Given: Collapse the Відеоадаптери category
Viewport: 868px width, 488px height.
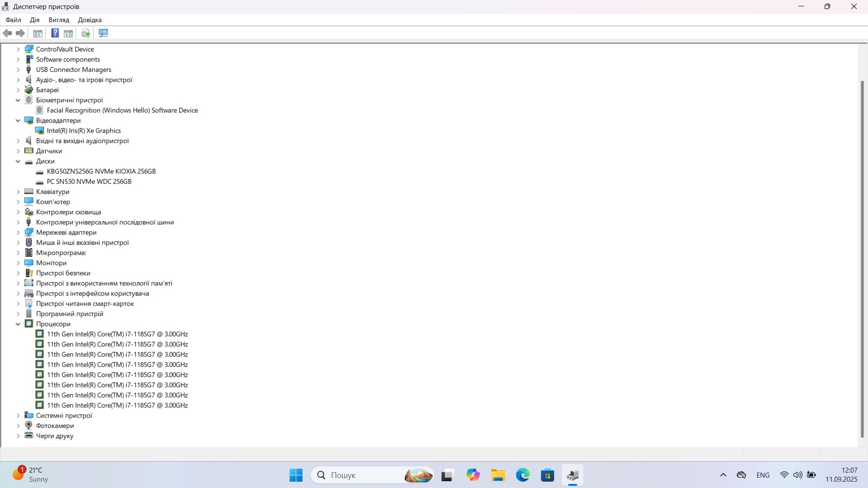Looking at the screenshot, I should click(x=18, y=121).
